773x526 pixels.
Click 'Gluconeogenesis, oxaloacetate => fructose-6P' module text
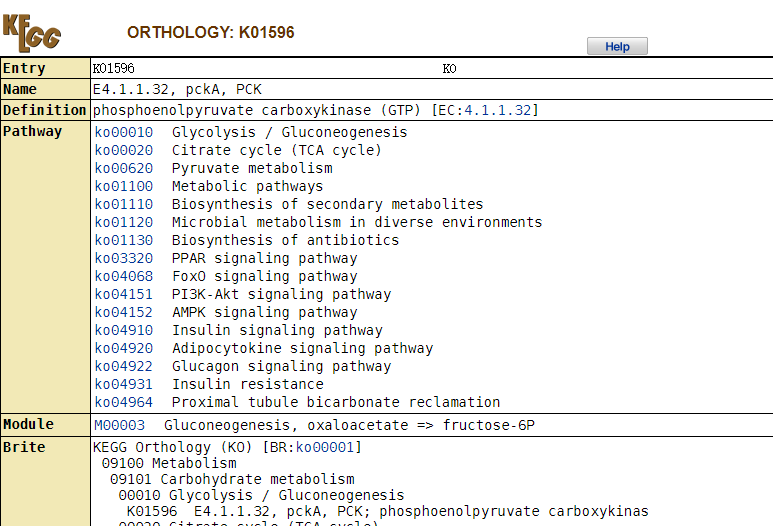point(349,425)
